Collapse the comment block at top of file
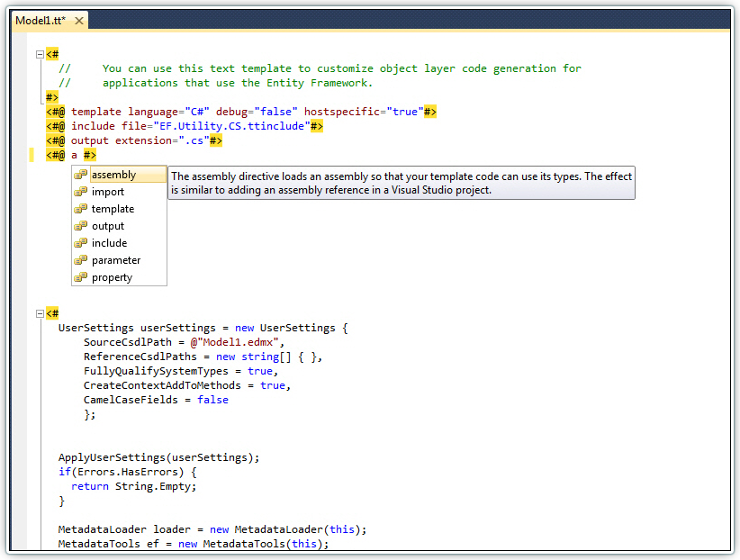The width and height of the screenshot is (740, 560). coord(39,54)
